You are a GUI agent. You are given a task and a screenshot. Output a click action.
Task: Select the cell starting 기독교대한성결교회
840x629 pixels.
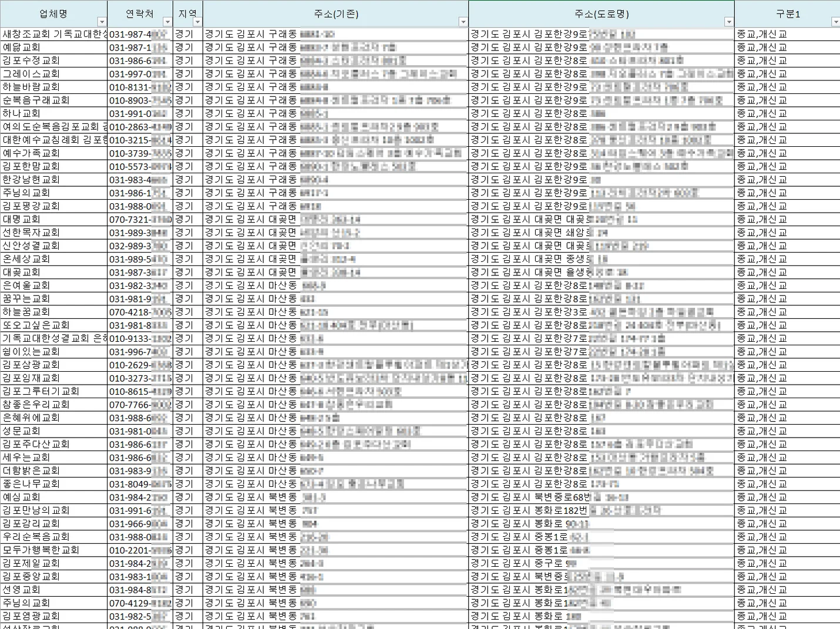pyautogui.click(x=54, y=338)
